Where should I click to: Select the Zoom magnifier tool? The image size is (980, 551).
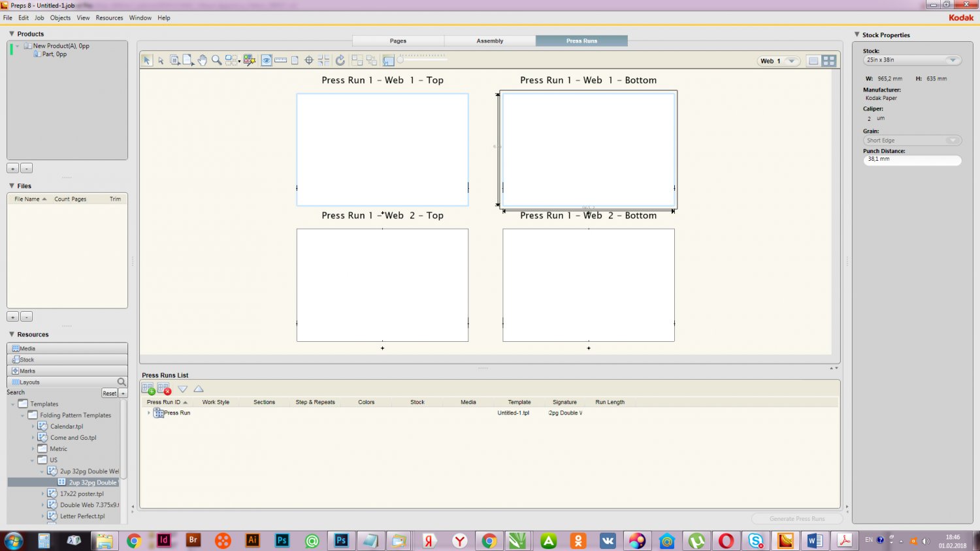coord(216,60)
